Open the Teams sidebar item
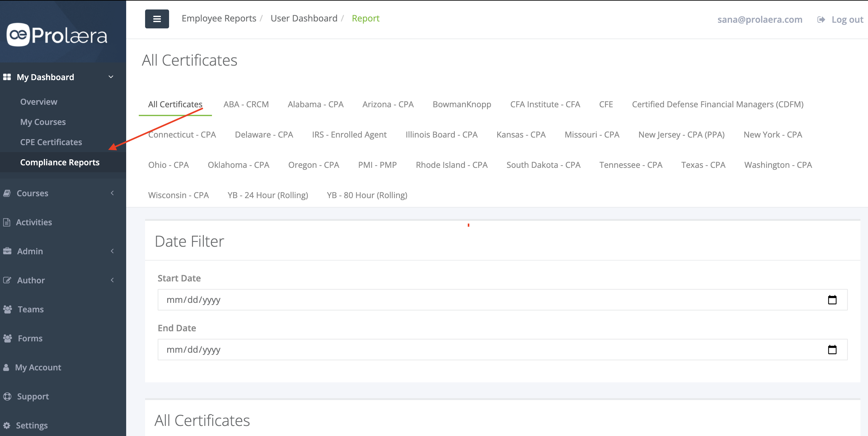Image resolution: width=868 pixels, height=436 pixels. coord(31,309)
